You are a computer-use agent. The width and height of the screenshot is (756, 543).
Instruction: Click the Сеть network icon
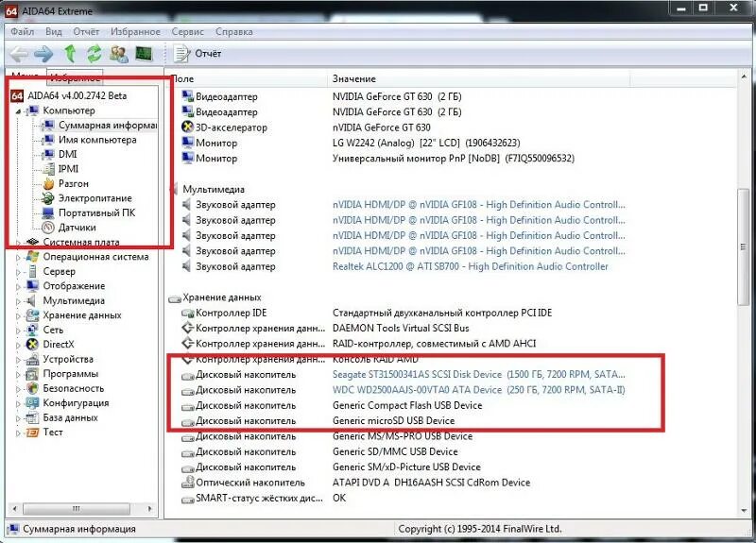[33, 330]
